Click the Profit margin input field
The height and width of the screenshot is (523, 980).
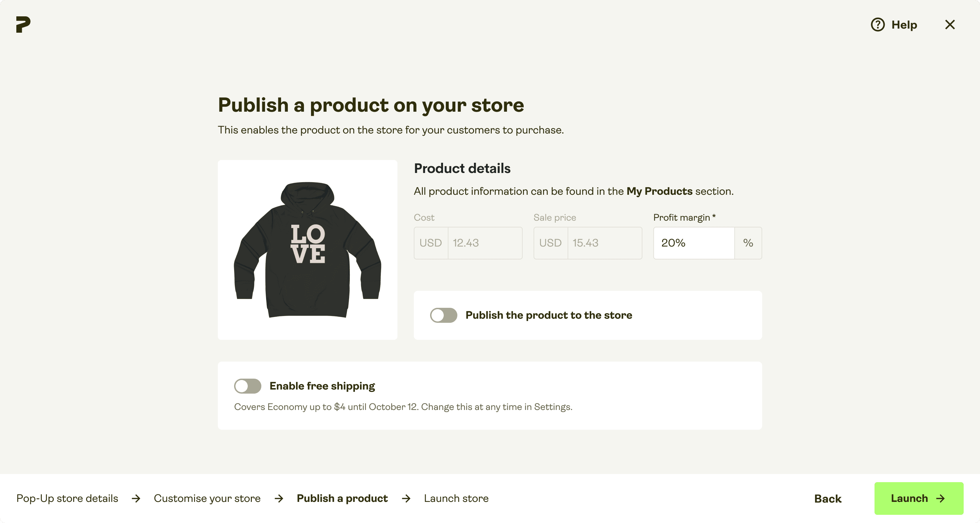(694, 243)
